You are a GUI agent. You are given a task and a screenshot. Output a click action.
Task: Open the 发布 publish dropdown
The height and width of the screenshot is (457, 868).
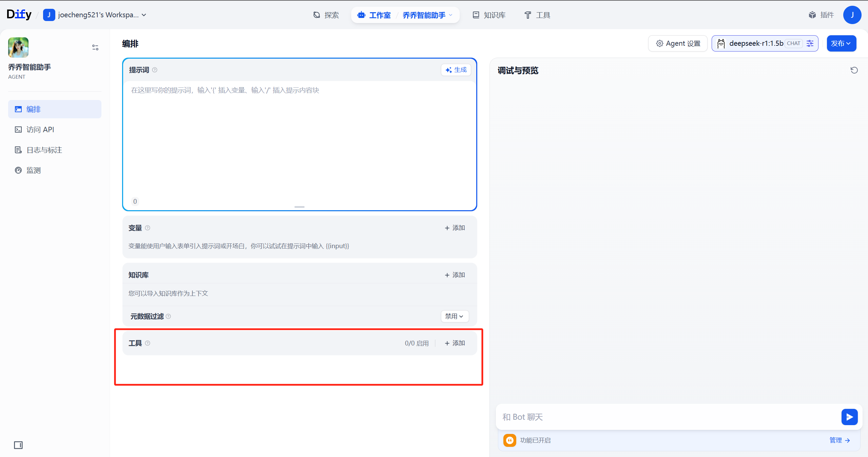click(x=841, y=43)
